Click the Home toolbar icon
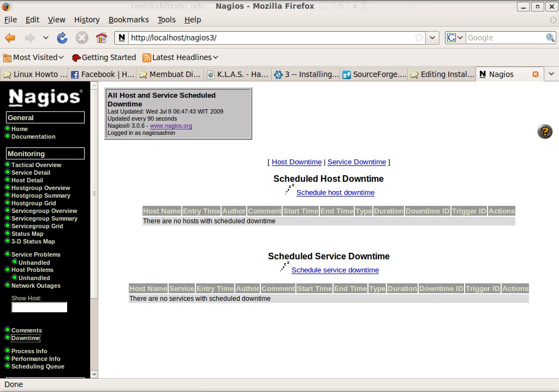The height and width of the screenshot is (392, 559). [101, 38]
